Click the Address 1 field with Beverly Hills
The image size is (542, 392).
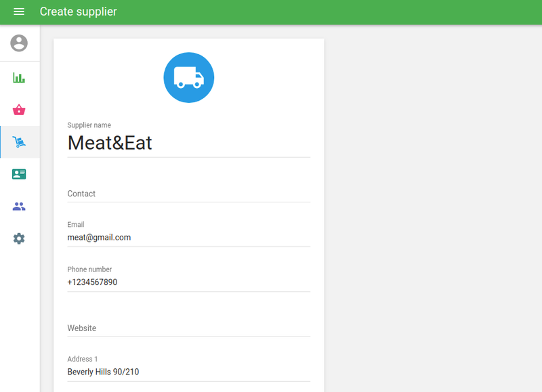188,372
